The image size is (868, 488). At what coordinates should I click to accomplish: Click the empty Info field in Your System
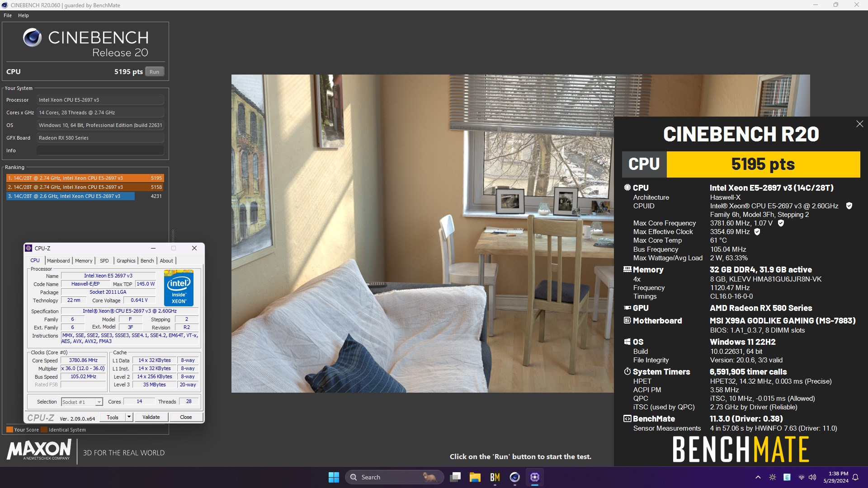100,150
